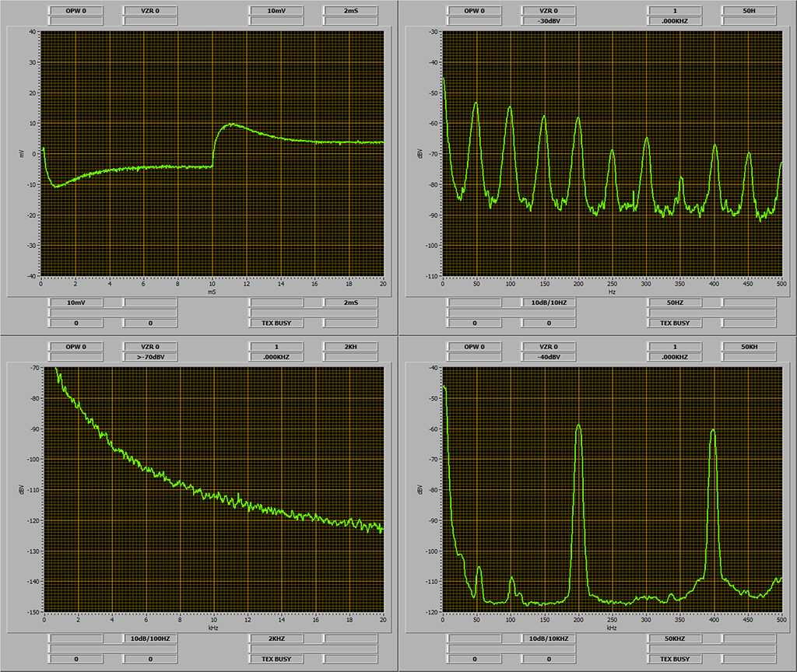
Task: Click the 50KH span field in bottom-right panel
Action: 748,347
